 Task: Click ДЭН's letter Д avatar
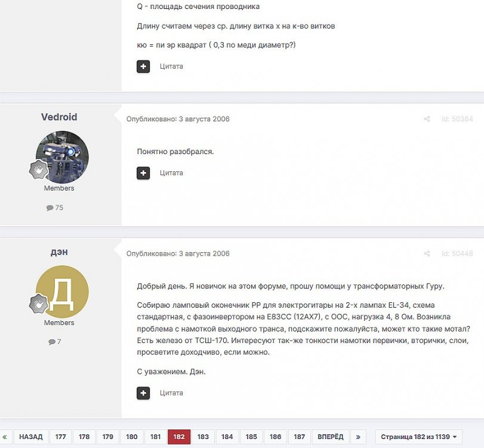pyautogui.click(x=62, y=291)
